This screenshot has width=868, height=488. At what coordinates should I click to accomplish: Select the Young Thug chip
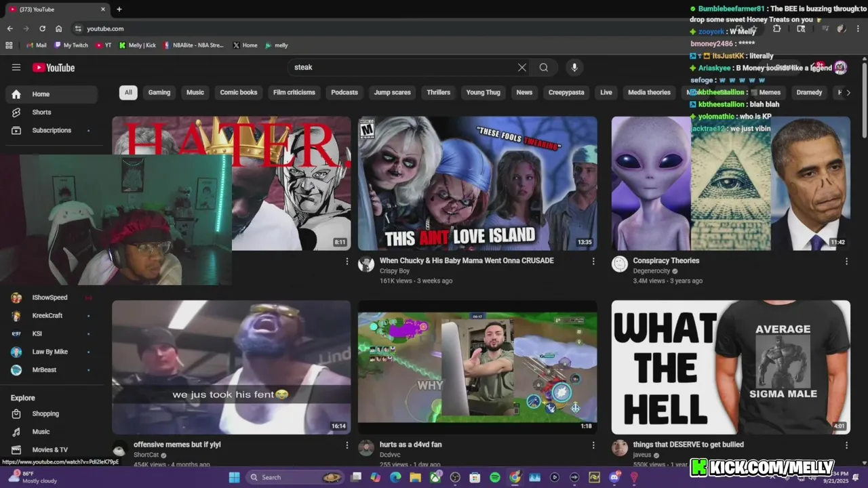coord(484,92)
